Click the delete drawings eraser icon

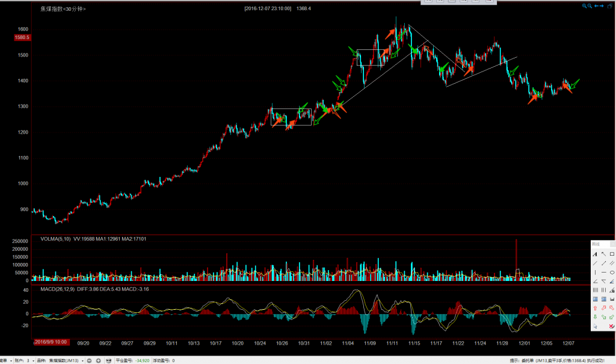click(612, 325)
